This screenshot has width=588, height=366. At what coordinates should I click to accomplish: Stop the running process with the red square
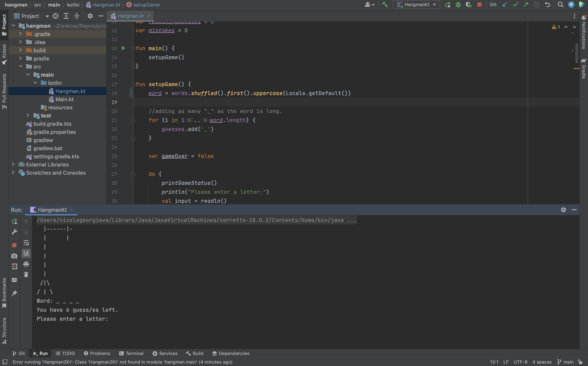point(479,5)
